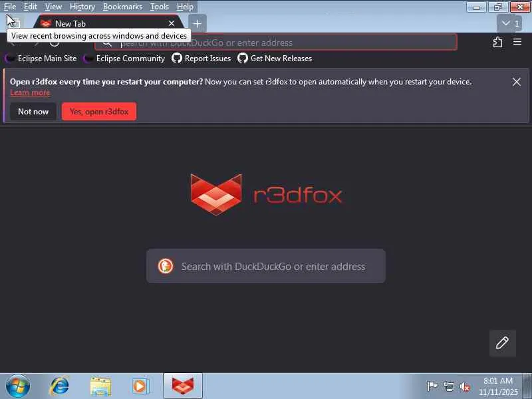This screenshot has width=532, height=399.
Task: Click the r3dfox taskbar icon
Action: (x=183, y=386)
